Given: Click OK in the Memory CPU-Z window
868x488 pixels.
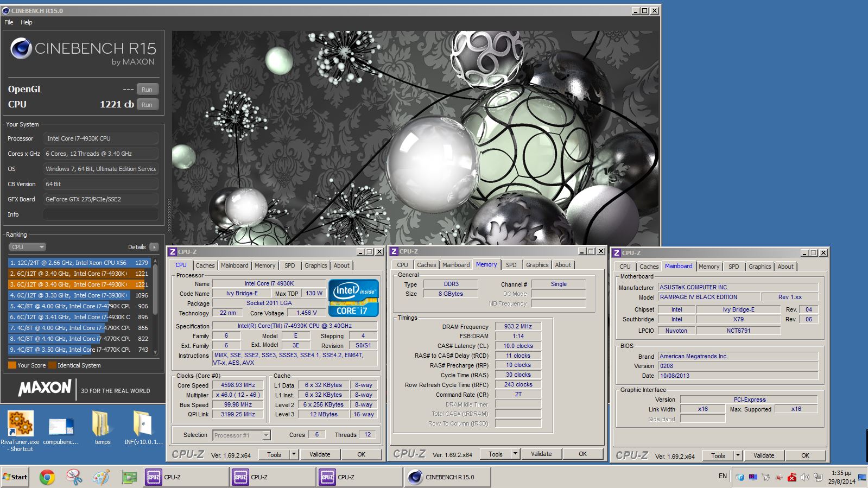Looking at the screenshot, I should [582, 454].
